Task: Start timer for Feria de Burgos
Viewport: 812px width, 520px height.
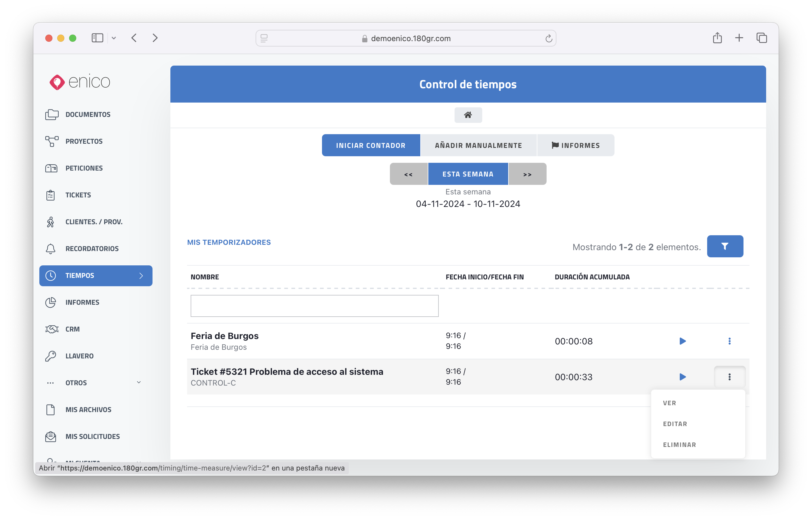Action: click(682, 341)
